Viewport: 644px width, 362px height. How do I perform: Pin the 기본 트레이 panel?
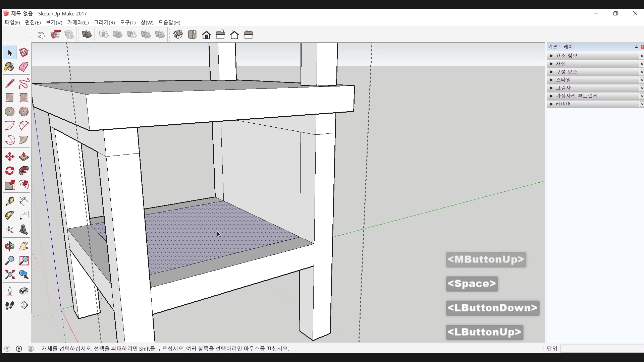click(636, 47)
